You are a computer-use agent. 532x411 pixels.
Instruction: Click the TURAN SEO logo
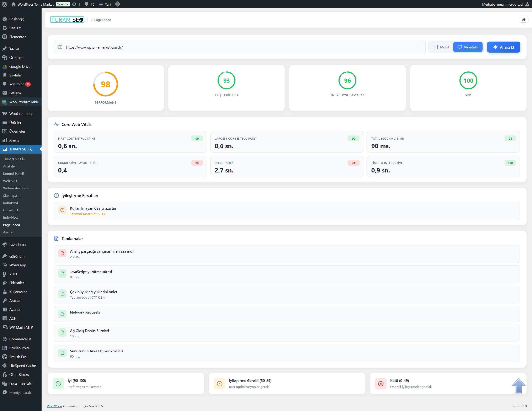pyautogui.click(x=67, y=20)
